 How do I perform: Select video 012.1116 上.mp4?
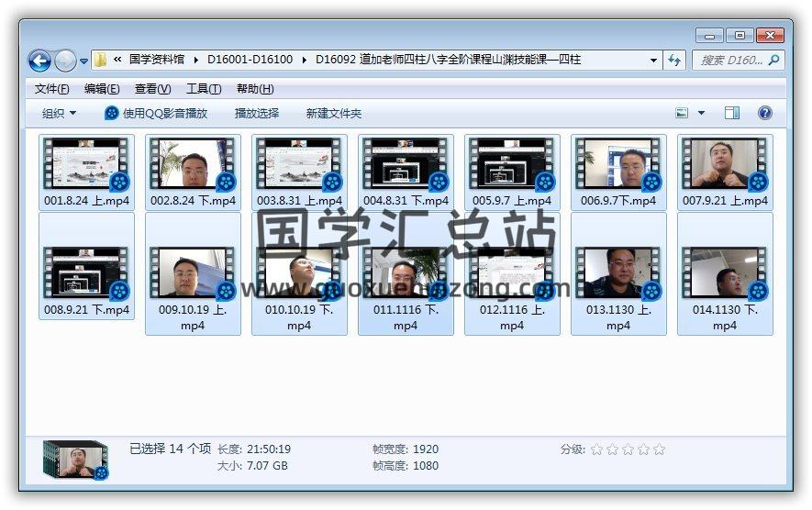point(512,274)
